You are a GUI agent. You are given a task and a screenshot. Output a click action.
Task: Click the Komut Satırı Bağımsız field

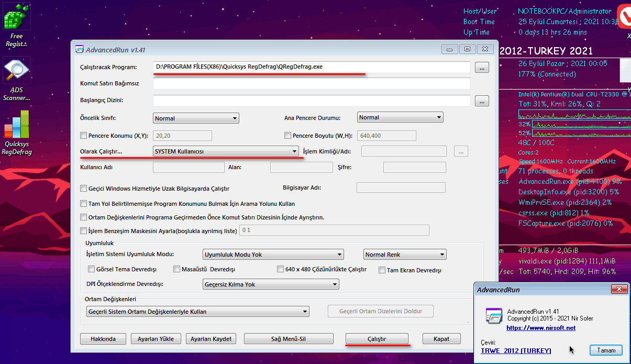(x=312, y=83)
